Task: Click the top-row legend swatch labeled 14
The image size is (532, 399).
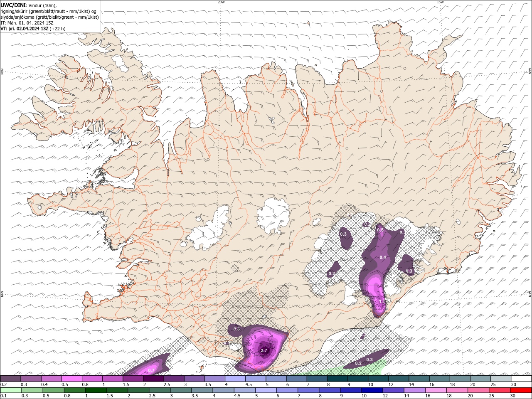Action: pos(419,379)
